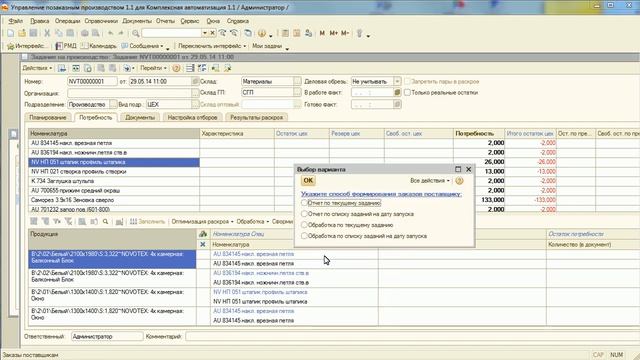This screenshot has height=360, width=640.
Task: Click the Интерфейс toolbar button
Action: (26, 46)
